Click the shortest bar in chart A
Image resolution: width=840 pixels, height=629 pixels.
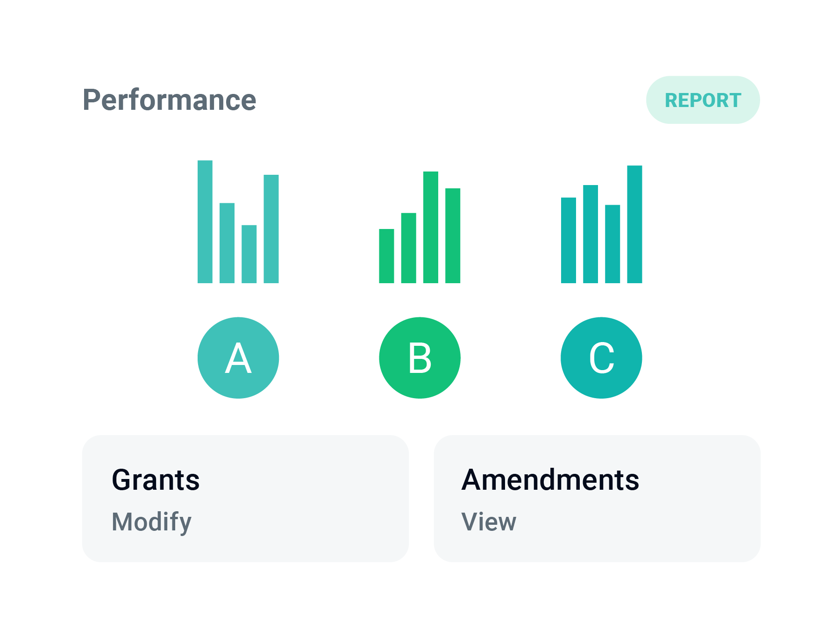(249, 254)
